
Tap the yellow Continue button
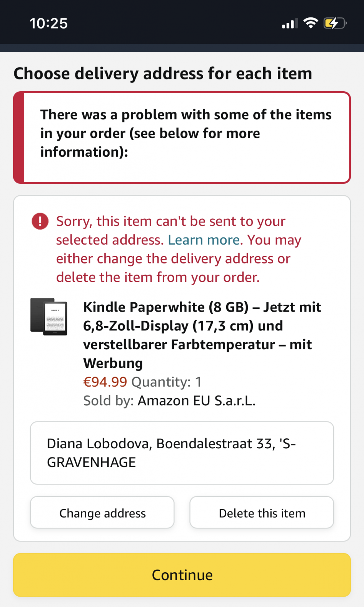point(182,575)
